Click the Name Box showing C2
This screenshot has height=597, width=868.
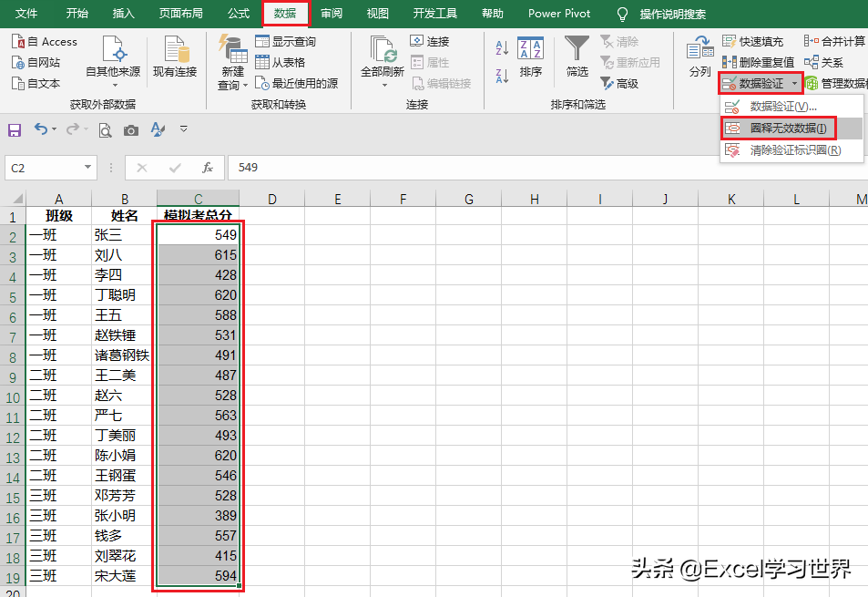tap(43, 168)
